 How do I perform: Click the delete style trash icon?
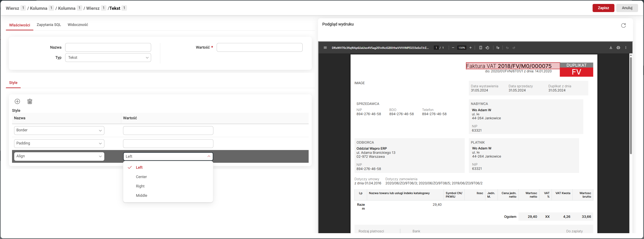coord(30,101)
